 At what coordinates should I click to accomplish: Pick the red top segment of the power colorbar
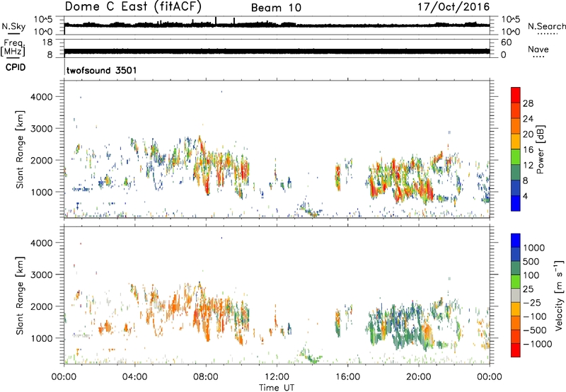516,96
